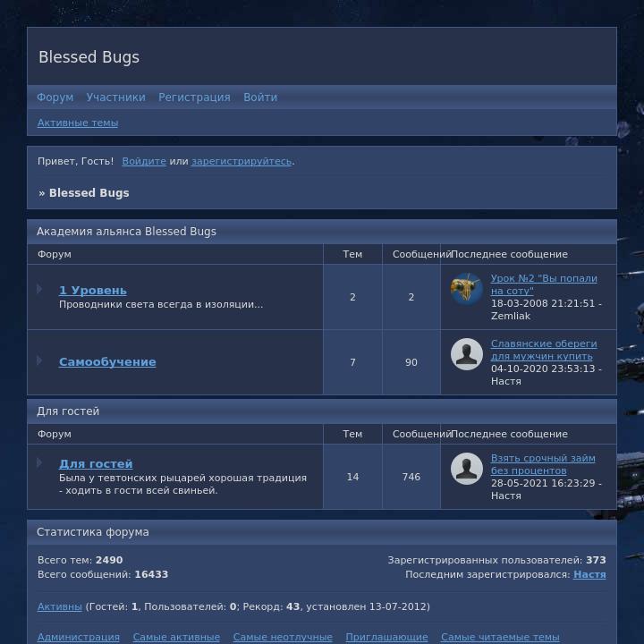Image resolution: width=644 pixels, height=644 pixels.
Task: Open the Для гостей forum link
Action: coord(96,463)
